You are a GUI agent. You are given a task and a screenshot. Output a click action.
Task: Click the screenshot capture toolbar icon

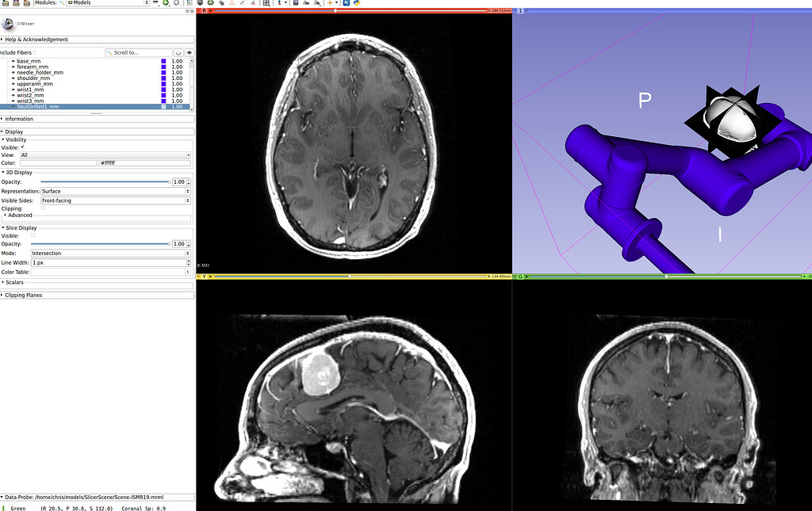[296, 4]
